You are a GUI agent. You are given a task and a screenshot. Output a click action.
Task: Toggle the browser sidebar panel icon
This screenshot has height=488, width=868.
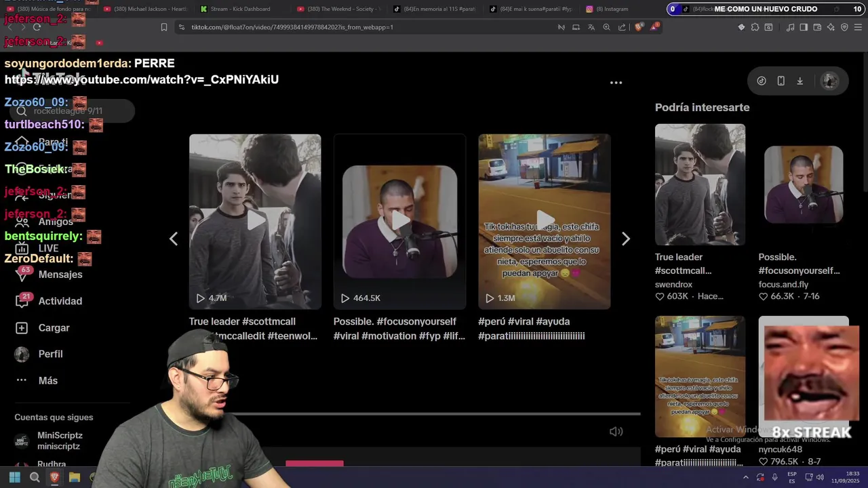click(804, 27)
